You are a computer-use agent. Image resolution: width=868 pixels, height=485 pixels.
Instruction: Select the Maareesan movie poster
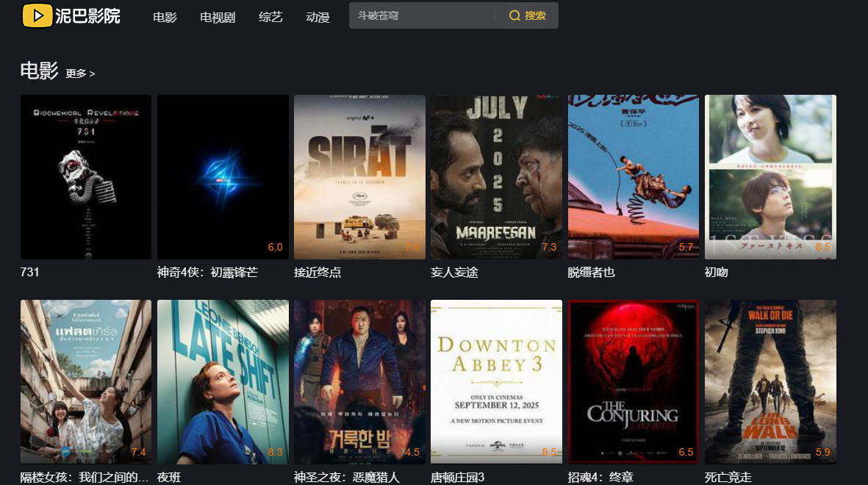pyautogui.click(x=497, y=176)
